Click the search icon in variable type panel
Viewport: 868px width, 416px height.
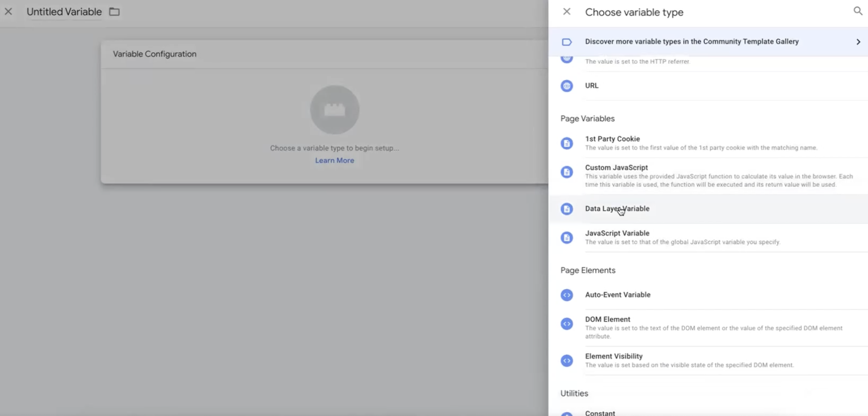[x=858, y=11]
